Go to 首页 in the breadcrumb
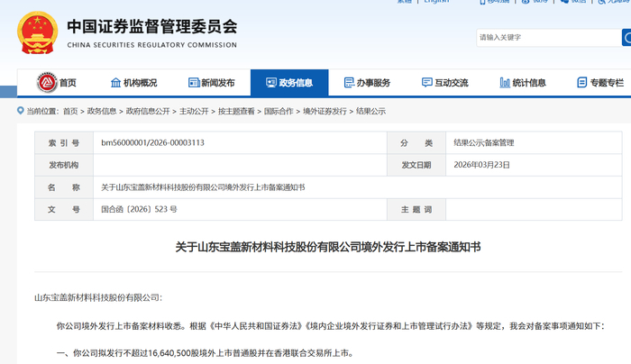 [x=70, y=112]
